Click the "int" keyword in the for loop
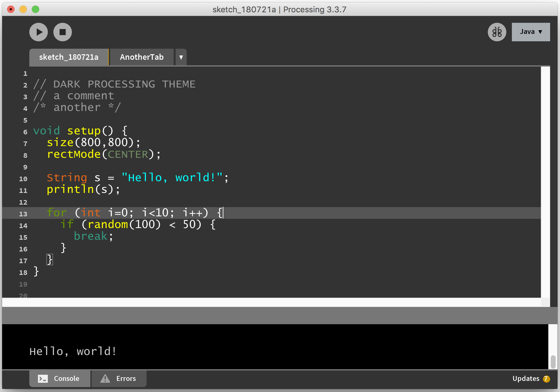 click(x=91, y=213)
